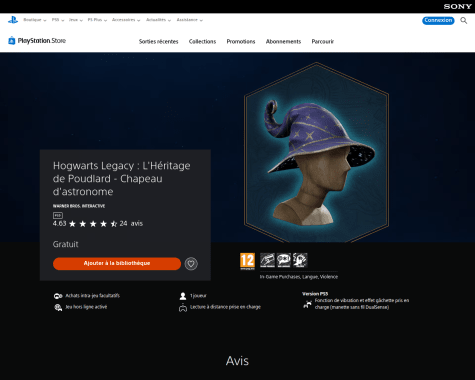Click the Warner Bros. Interactive publisher text
This screenshot has width=475, height=380.
pos(79,206)
